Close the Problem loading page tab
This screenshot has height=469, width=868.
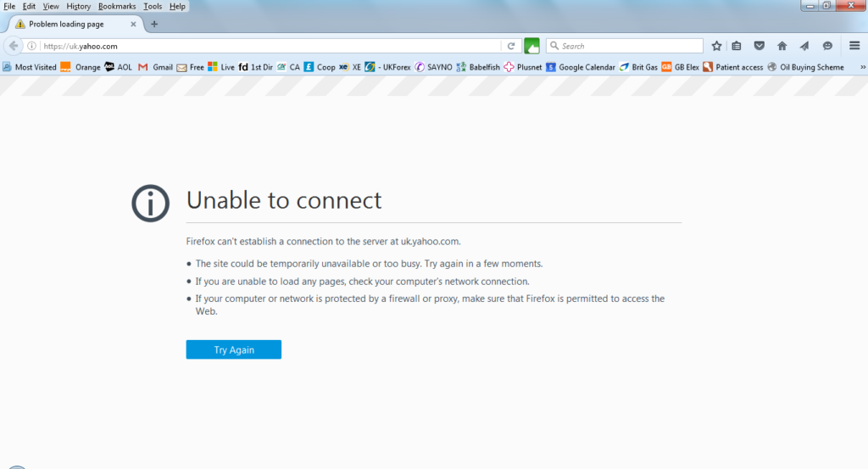coord(133,25)
